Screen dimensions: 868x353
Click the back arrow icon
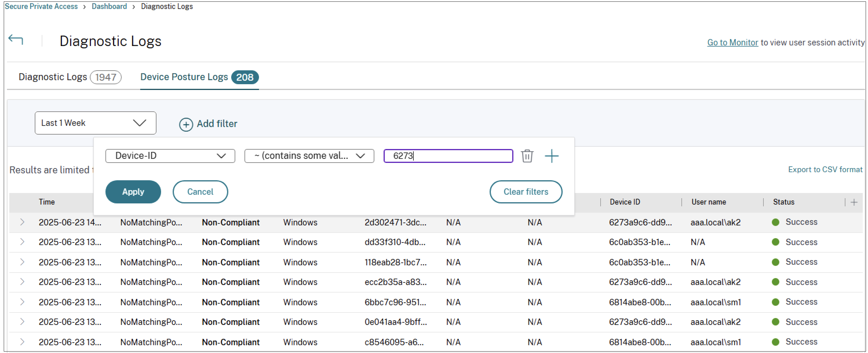pos(16,40)
